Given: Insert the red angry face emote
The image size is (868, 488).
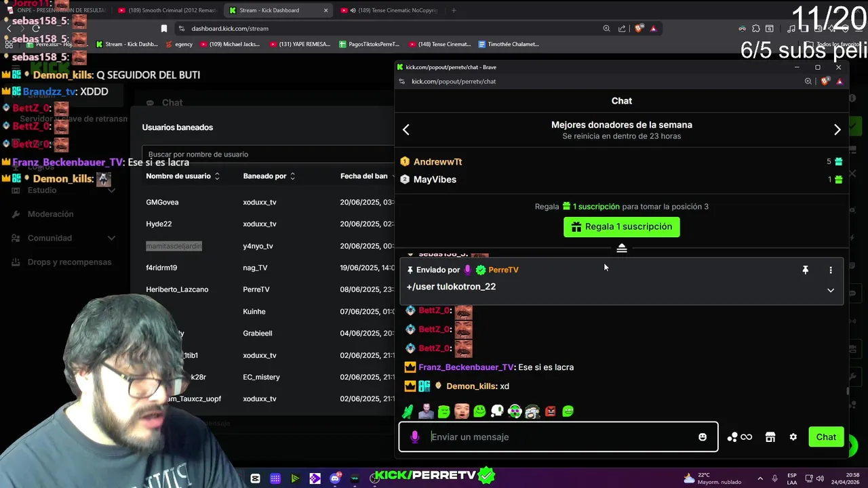Looking at the screenshot, I should [x=550, y=411].
